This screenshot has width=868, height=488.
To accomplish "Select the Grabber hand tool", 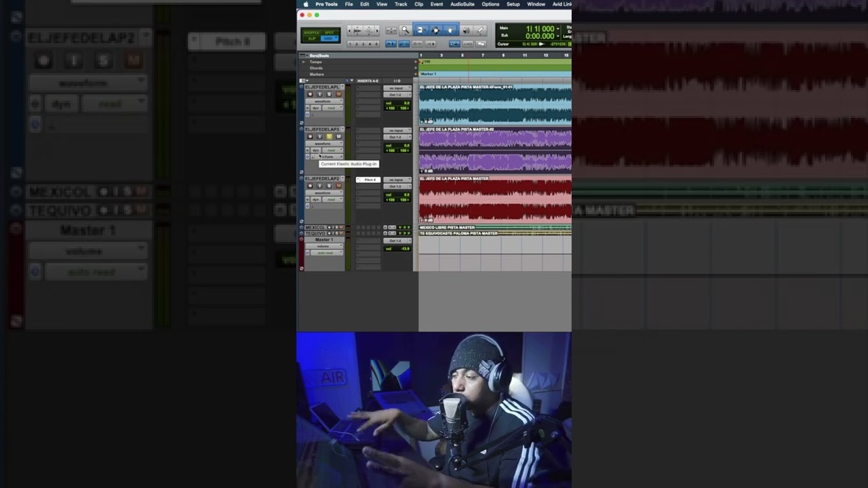I will (x=450, y=30).
